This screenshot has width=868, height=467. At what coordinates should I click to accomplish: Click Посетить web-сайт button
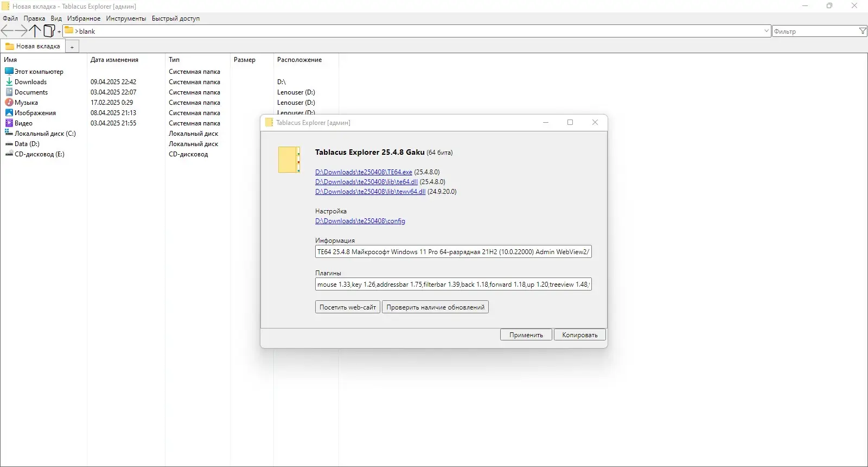(x=348, y=307)
